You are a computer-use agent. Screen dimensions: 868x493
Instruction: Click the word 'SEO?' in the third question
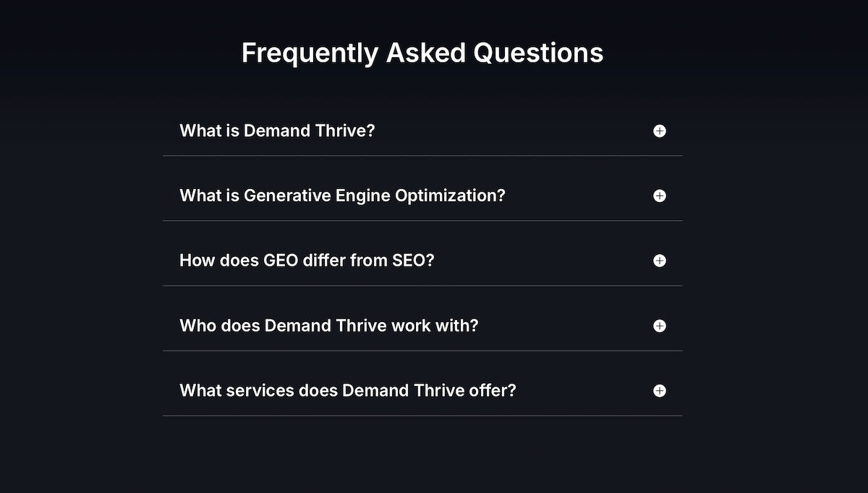coord(413,261)
